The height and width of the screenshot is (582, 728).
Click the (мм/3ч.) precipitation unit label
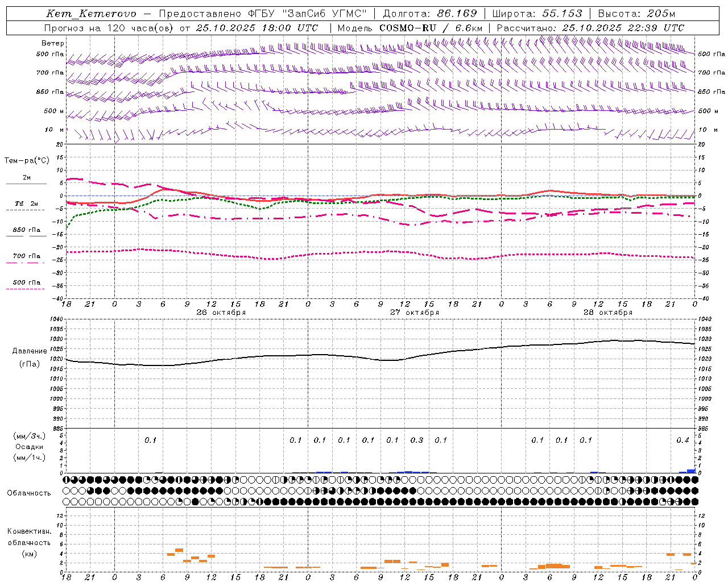click(x=30, y=436)
